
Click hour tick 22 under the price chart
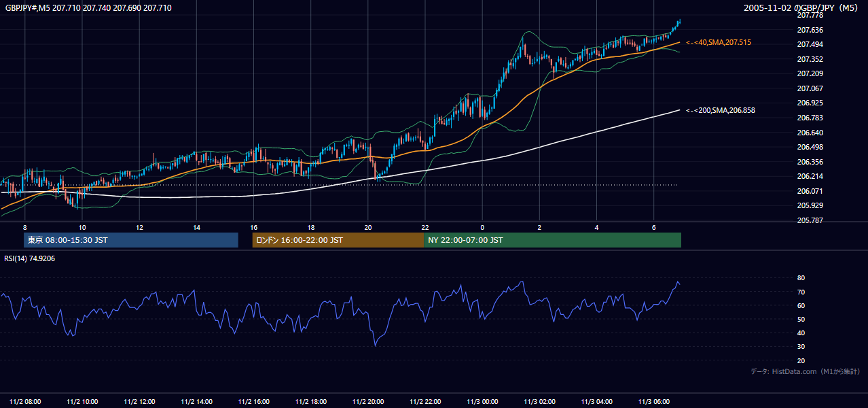(424, 227)
